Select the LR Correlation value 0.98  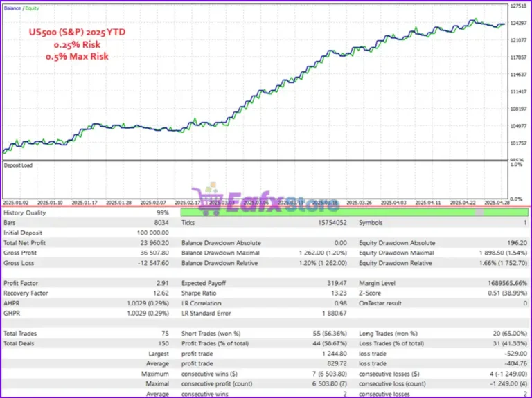click(341, 303)
